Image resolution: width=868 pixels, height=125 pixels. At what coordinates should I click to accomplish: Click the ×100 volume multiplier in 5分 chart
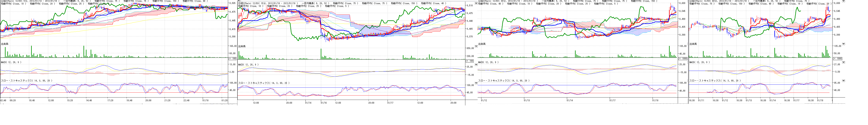point(233,59)
